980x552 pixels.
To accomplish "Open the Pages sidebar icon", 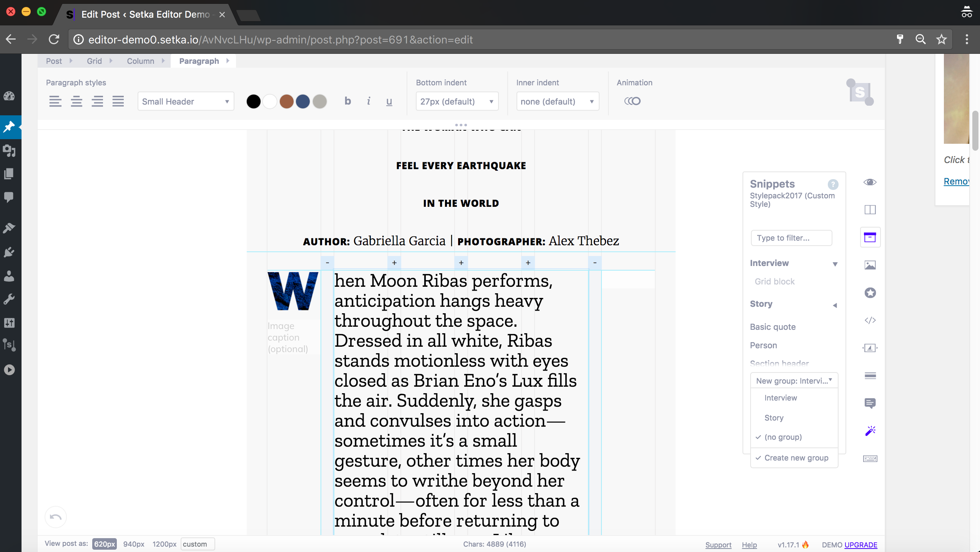I will pos(9,174).
